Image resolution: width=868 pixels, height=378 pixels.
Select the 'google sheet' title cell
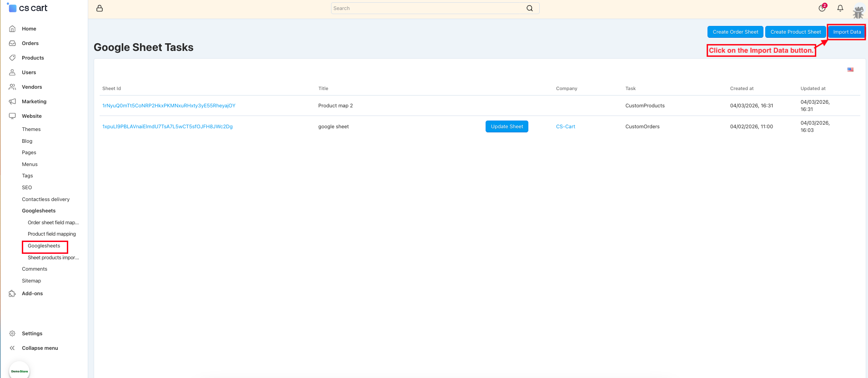point(333,126)
